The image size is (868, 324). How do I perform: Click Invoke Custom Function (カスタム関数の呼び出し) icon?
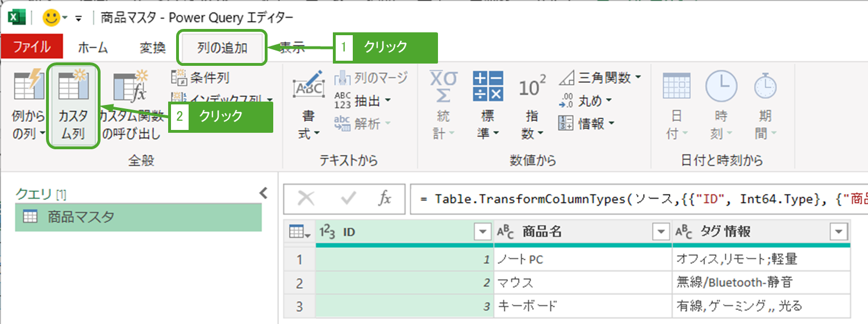130,86
